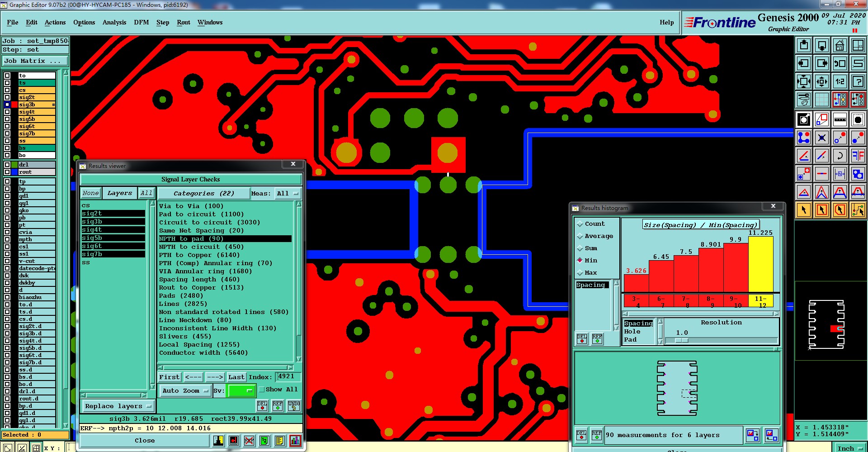Click the Last button in Results viewer
Screen dimensions: 868x452
point(236,377)
